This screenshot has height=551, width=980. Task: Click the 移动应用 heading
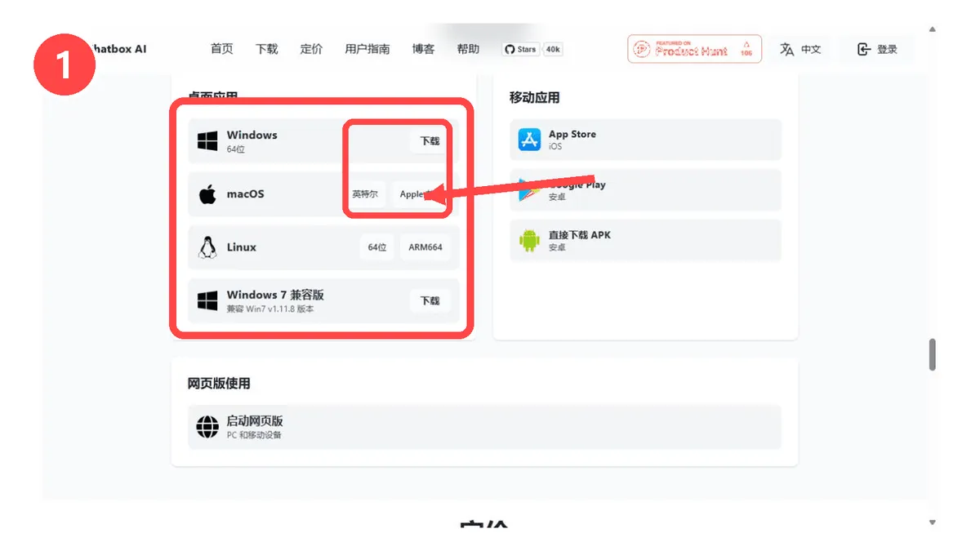click(535, 97)
